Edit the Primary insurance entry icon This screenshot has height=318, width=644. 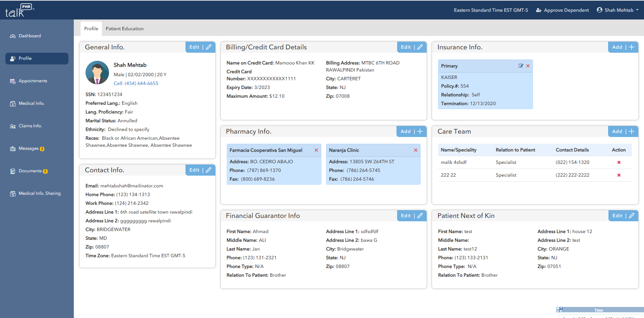(x=521, y=66)
